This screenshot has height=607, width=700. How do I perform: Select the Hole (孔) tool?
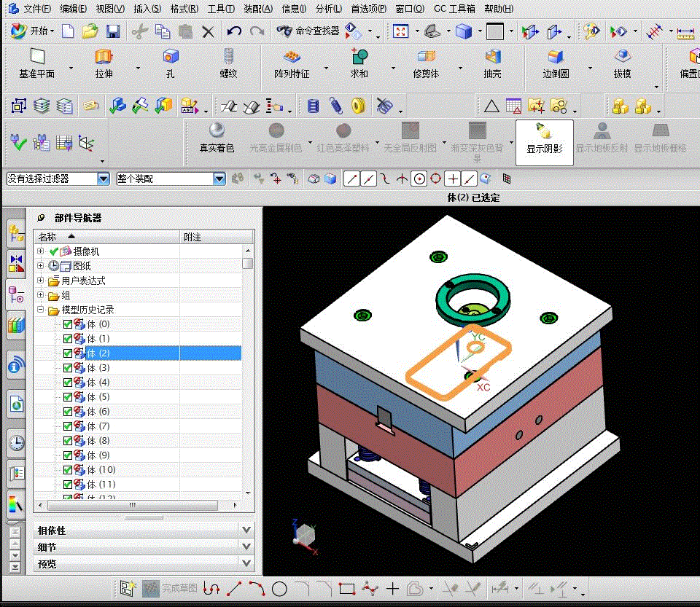[x=171, y=64]
